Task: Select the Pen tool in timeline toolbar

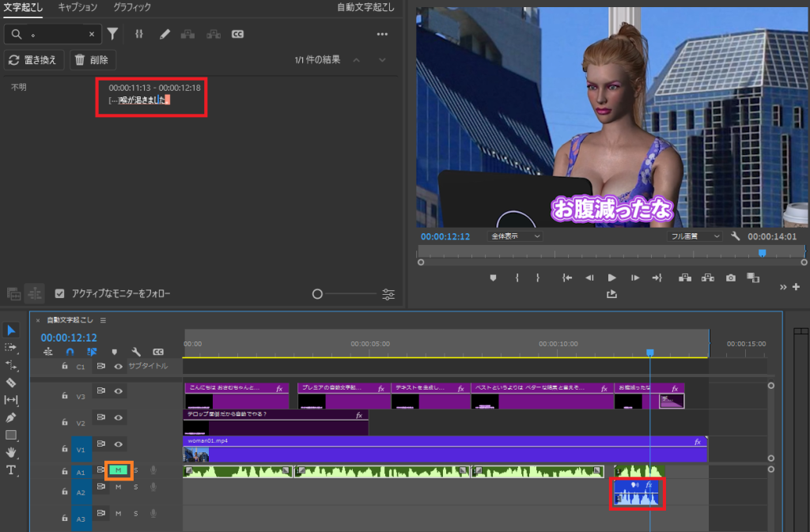Action: pos(11,417)
